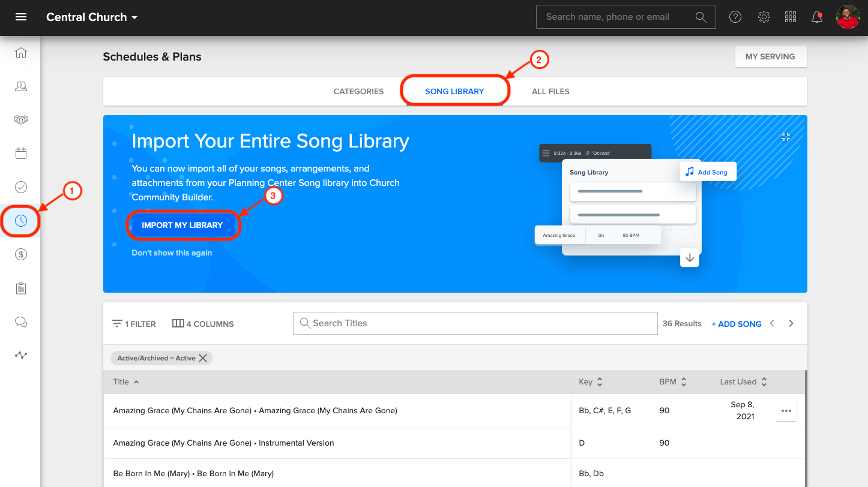
Task: Open the Home section in the sidebar
Action: pos(20,53)
